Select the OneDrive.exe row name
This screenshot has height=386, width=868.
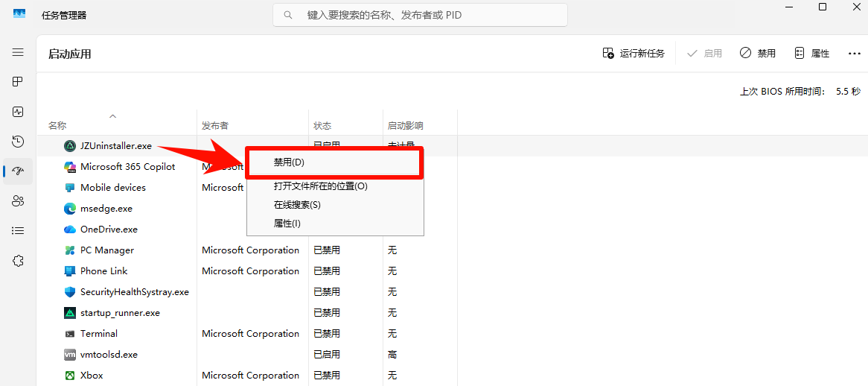click(109, 230)
